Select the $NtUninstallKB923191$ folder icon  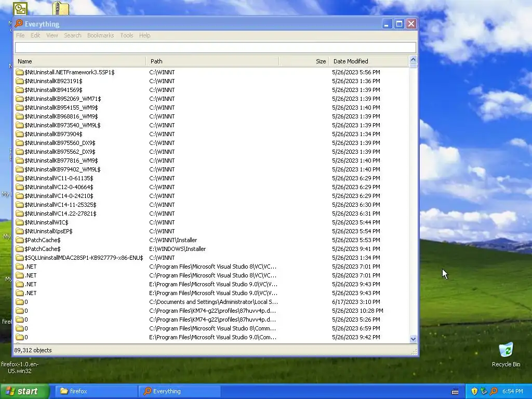point(20,81)
